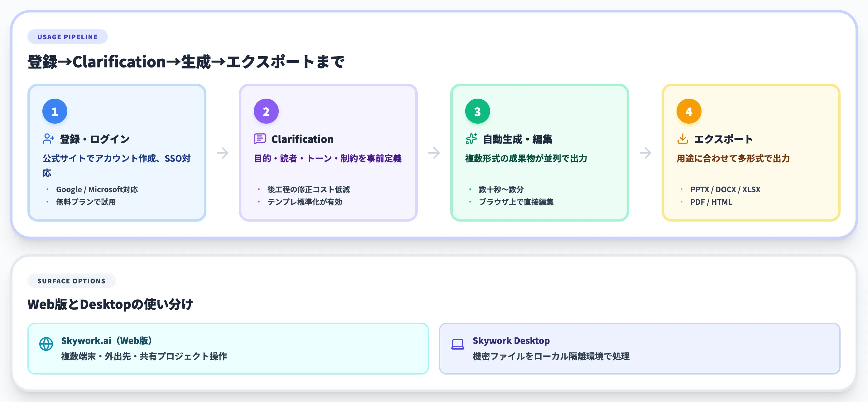868x402 pixels.
Task: Click the arrow between 自動生成・編集 and エクスポート cards
Action: point(645,153)
